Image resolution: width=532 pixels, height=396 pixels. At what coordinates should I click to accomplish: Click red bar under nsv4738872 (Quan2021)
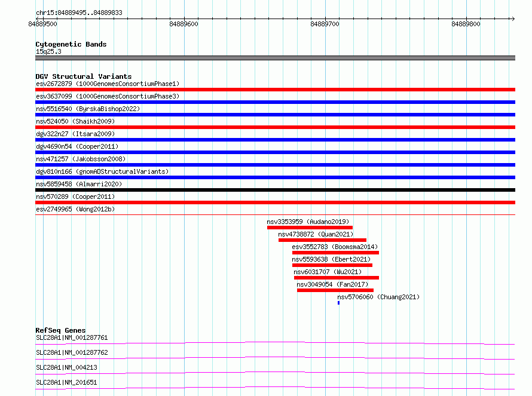coord(322,240)
